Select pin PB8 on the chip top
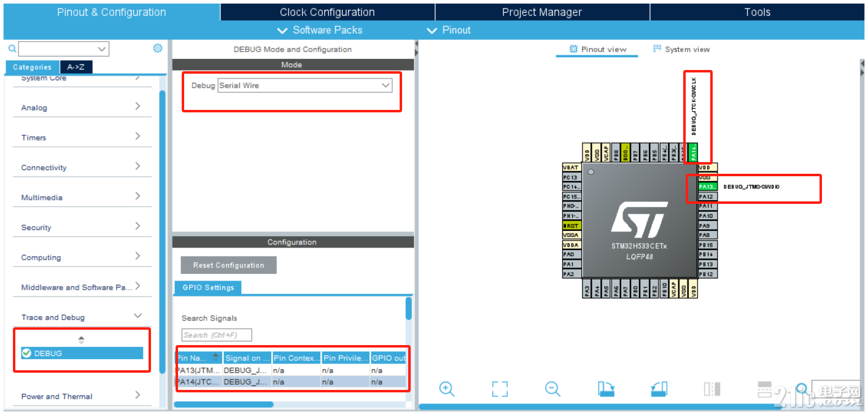This screenshot has height=412, width=868. pyautogui.click(x=616, y=153)
